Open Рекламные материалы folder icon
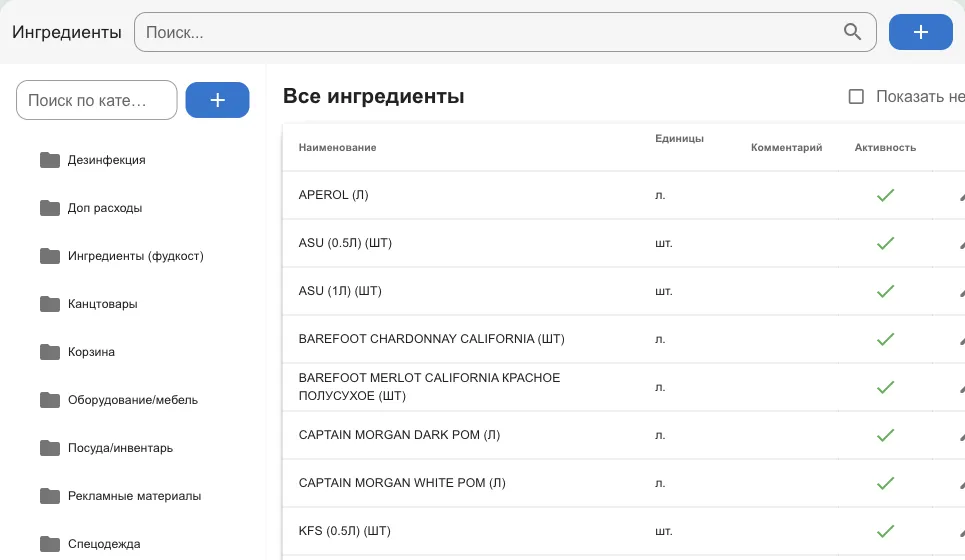 [50, 496]
